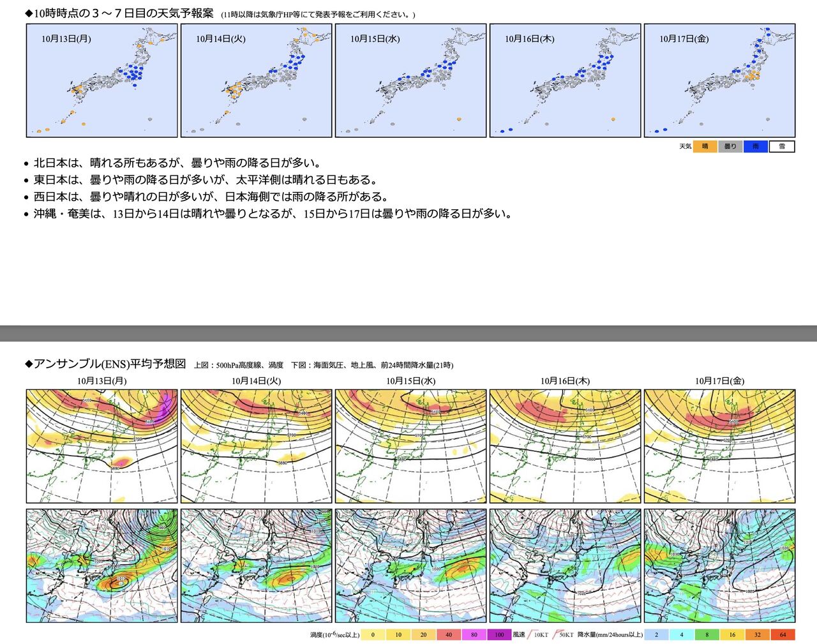View the surface pressure and precipitation chart for 10月14日(火)

[x=256, y=565]
